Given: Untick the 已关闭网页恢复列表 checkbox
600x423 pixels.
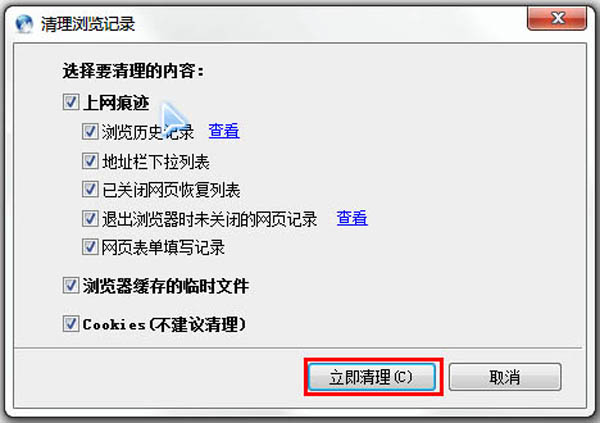Looking at the screenshot, I should [x=90, y=189].
